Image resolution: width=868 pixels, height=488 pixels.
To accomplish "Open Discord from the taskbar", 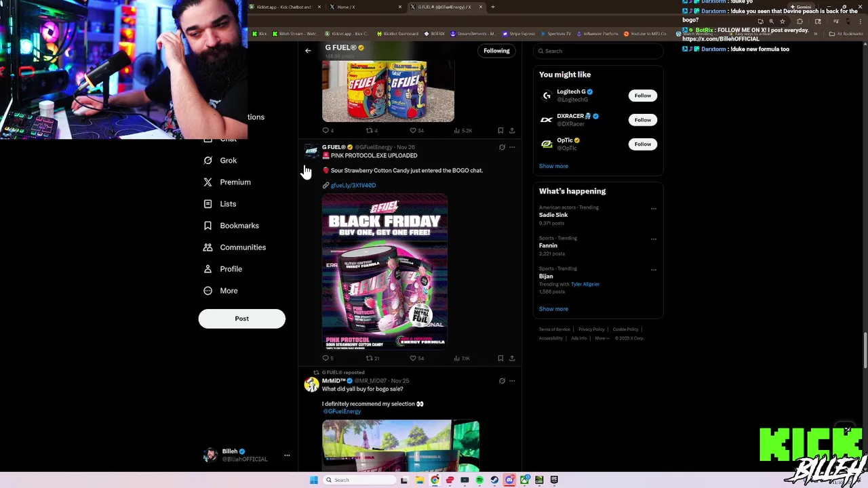I will 509,480.
